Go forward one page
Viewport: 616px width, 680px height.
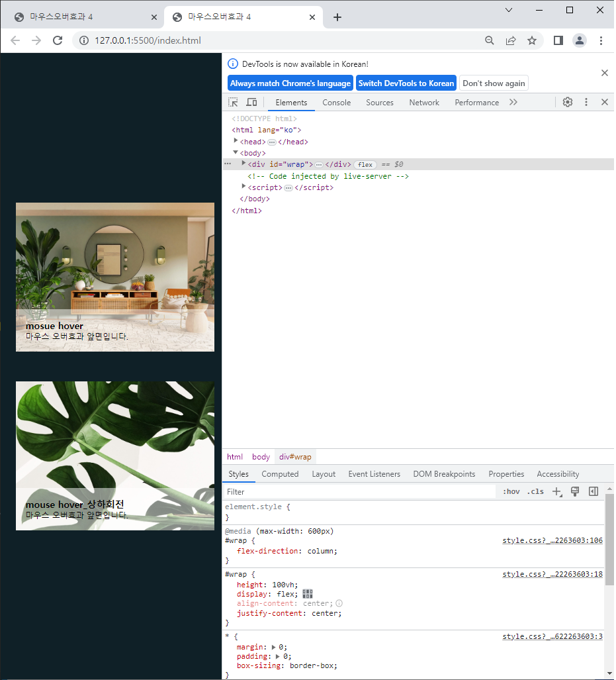36,40
